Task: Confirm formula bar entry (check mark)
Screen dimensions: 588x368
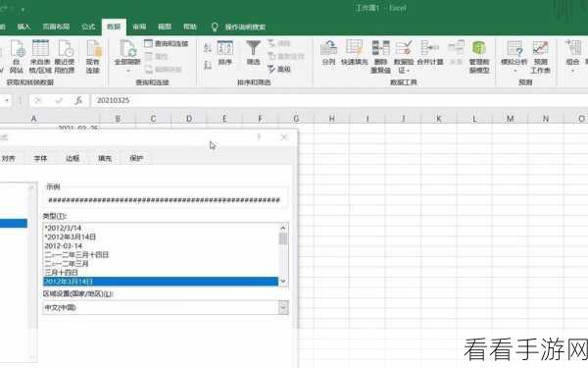Action: click(59, 100)
